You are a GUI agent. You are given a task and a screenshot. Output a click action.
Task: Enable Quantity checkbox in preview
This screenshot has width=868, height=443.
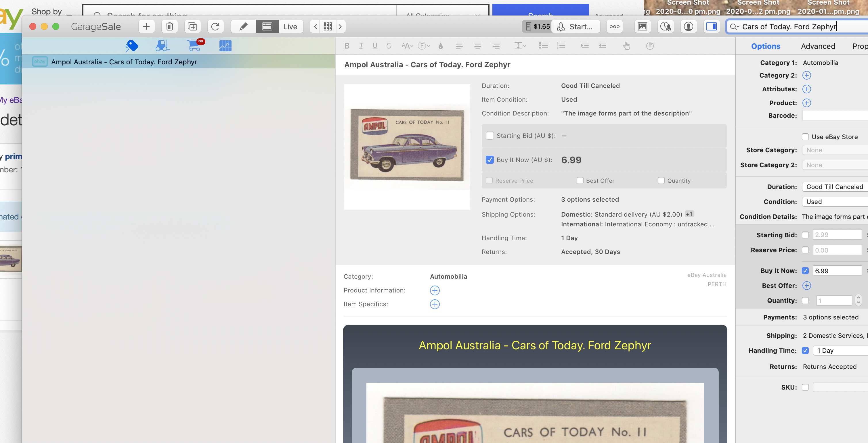pos(661,181)
